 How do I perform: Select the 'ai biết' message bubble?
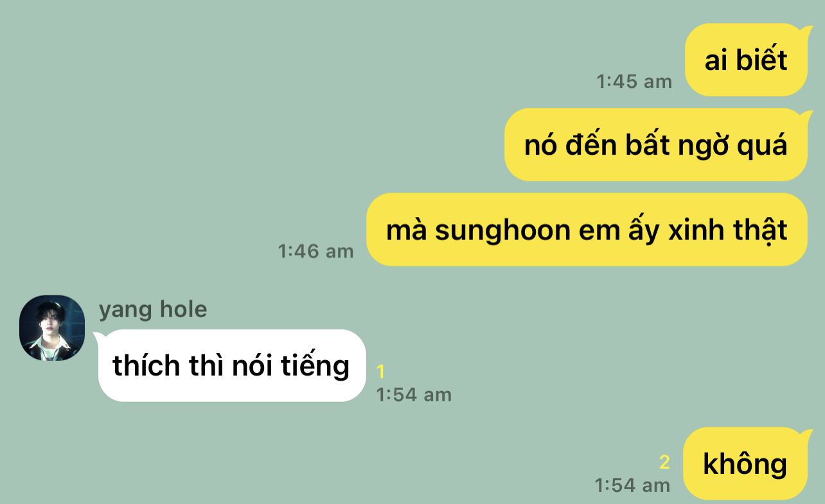(x=746, y=60)
